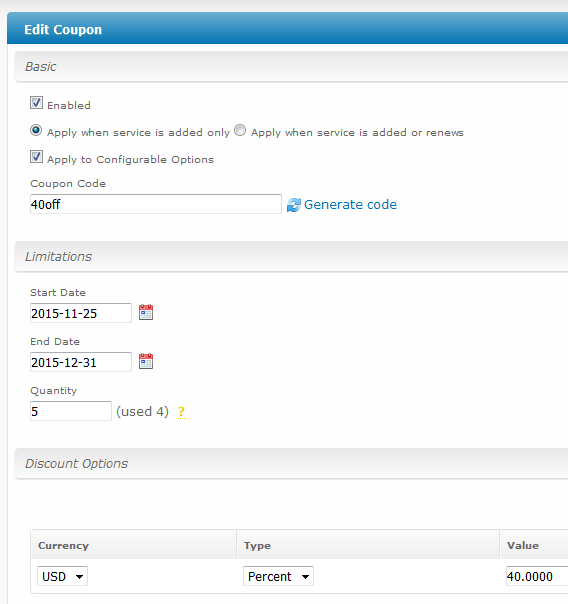Select 'Apply when service is added or renews'
Screen dimensions: 568x604
240,130
